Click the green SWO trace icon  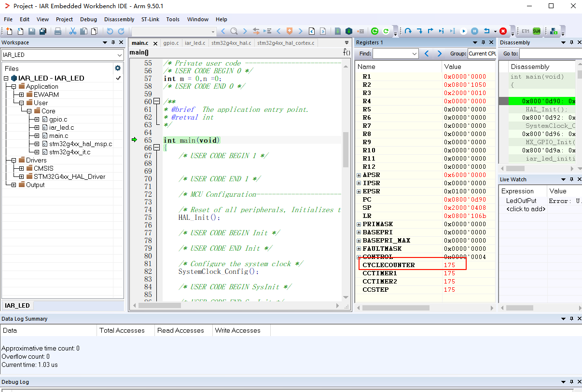(536, 31)
